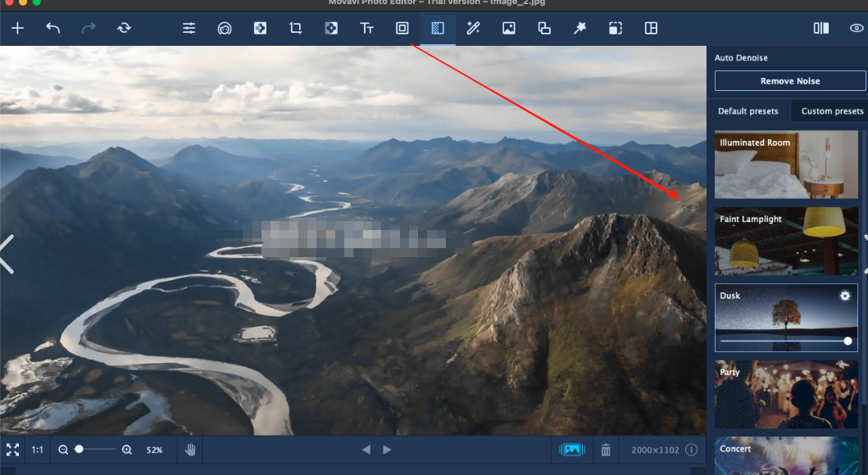This screenshot has width=868, height=475.
Task: Open the Insert Picture overlapping-squares tool
Action: (544, 28)
